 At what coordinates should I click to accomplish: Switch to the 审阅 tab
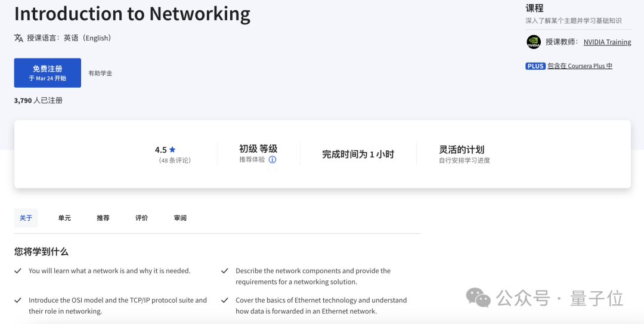180,218
